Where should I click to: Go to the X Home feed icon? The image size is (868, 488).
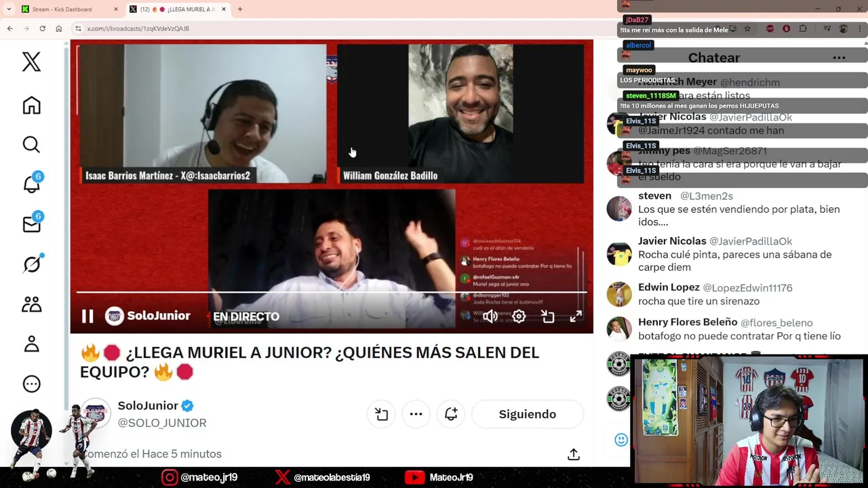pyautogui.click(x=31, y=105)
